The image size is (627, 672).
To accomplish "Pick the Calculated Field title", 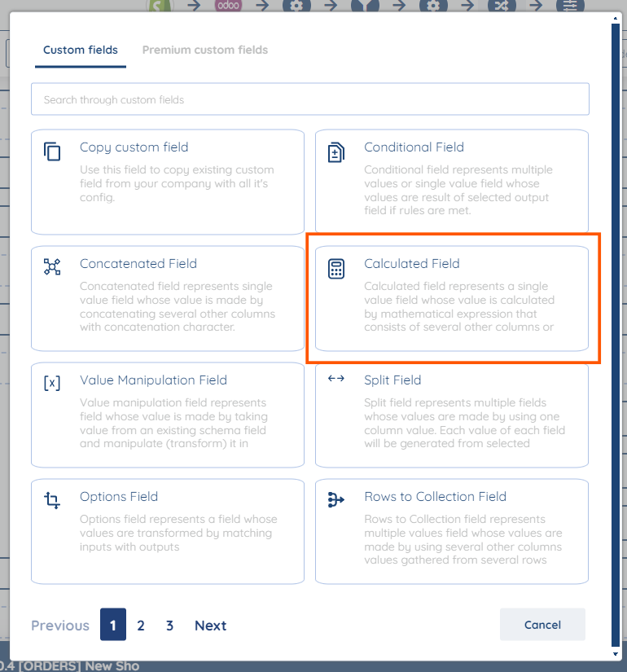I will coord(412,264).
